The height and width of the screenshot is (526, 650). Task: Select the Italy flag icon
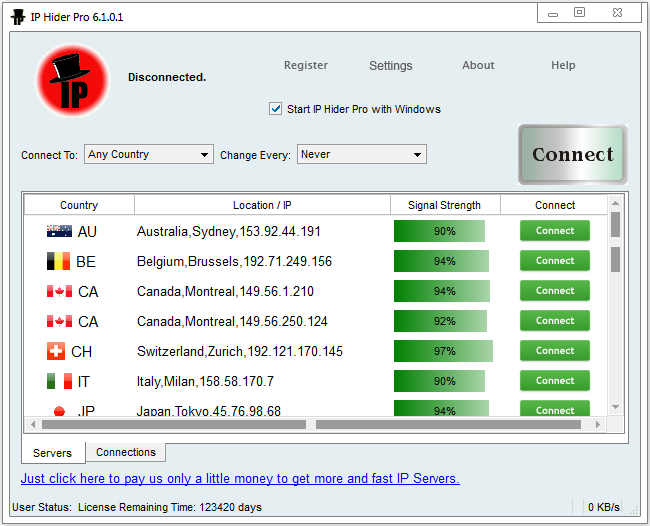(x=59, y=381)
